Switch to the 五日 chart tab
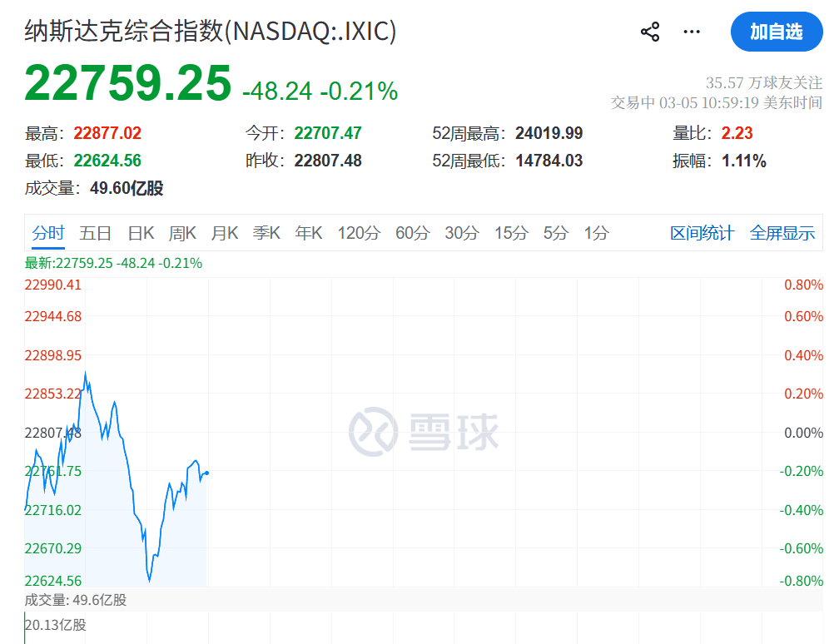The height and width of the screenshot is (644, 834). (x=97, y=233)
